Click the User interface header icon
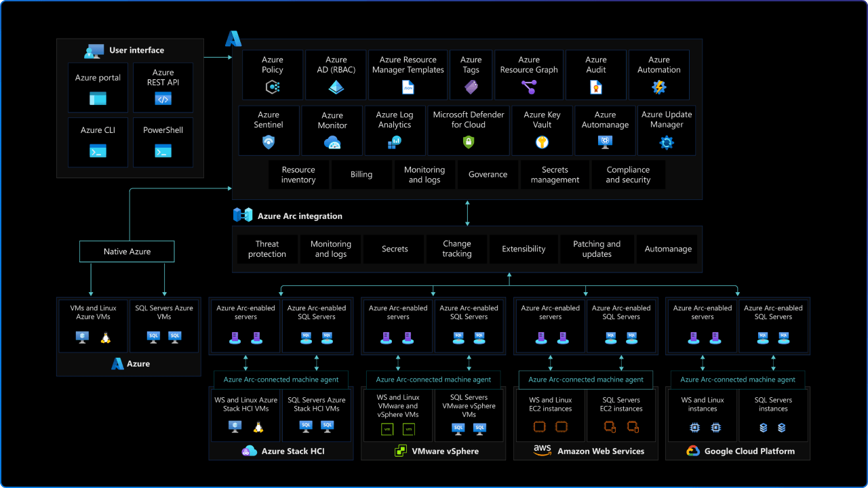The image size is (868, 488). click(94, 51)
